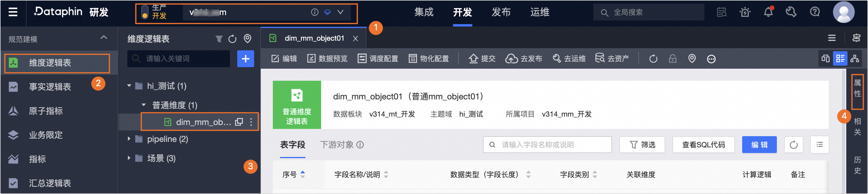Collapse the 规范建模 section
The image size is (868, 194).
pyautogui.click(x=104, y=38)
